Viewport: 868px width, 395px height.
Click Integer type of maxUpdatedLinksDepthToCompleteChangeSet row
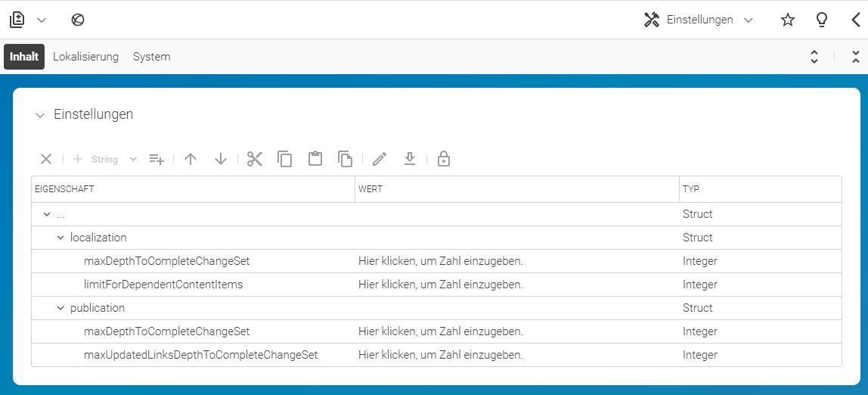pos(699,355)
